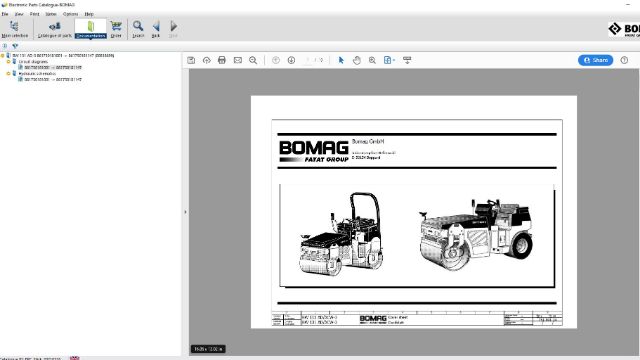Email the document via envelope icon
Screen dimensions: 640x360
coord(238,60)
